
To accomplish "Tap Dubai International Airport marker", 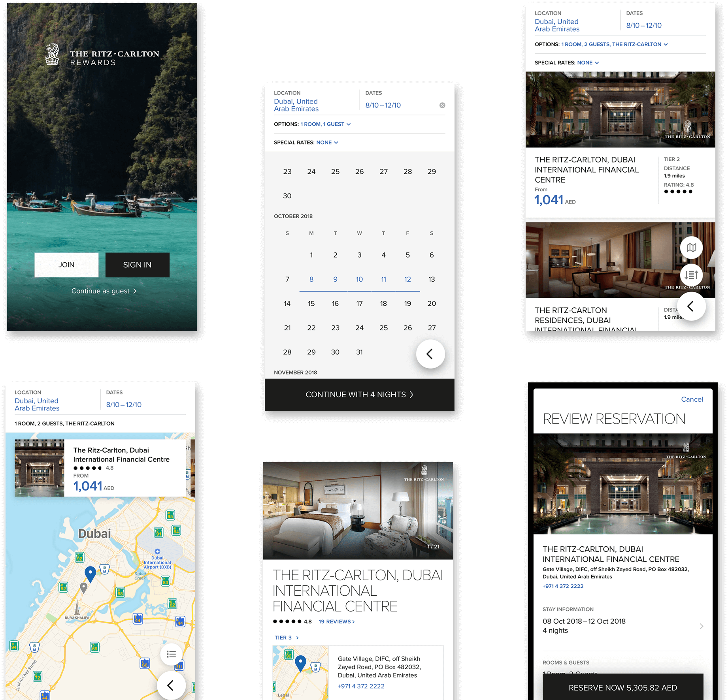I will [x=157, y=551].
